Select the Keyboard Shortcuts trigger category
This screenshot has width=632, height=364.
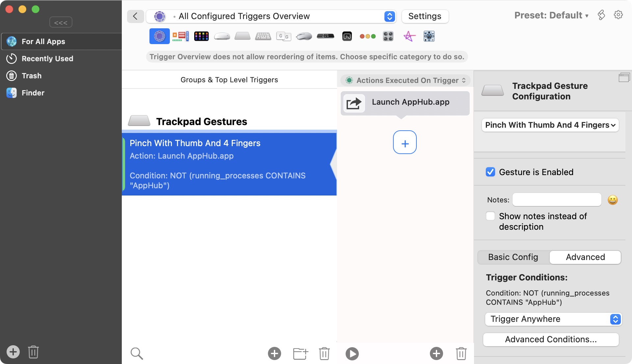(x=263, y=36)
